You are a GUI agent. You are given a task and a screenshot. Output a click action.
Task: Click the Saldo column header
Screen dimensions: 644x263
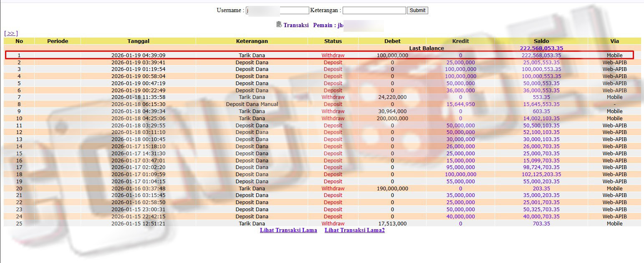click(541, 41)
